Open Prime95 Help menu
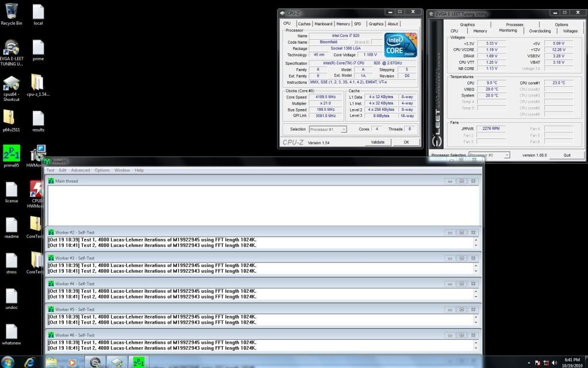The width and height of the screenshot is (588, 368). click(x=139, y=170)
